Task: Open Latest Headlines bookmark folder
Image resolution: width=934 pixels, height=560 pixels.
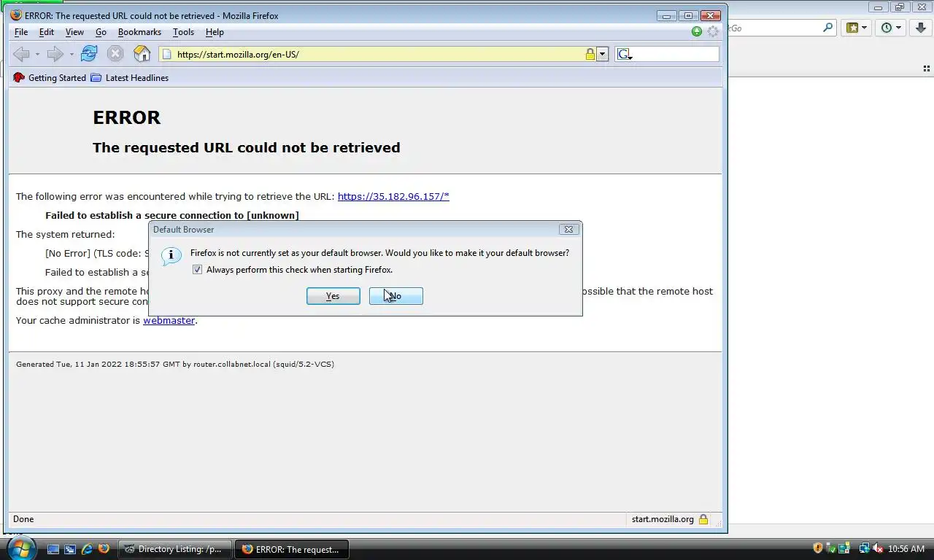Action: pyautogui.click(x=129, y=78)
